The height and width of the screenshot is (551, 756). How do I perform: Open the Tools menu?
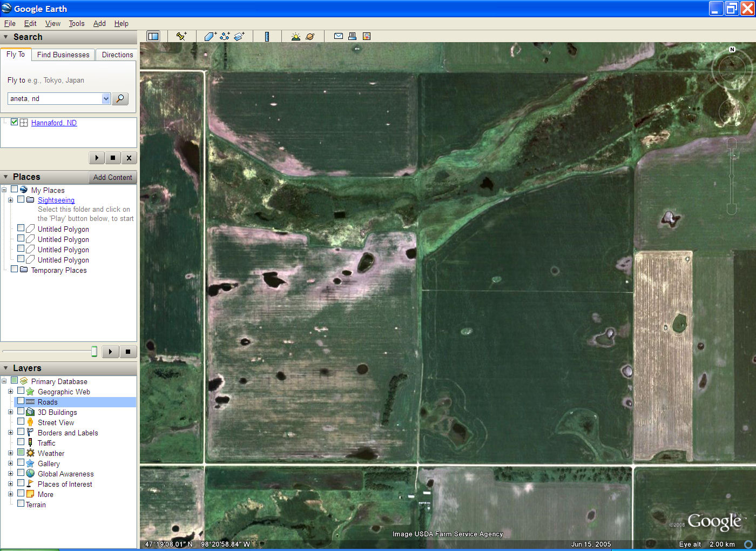77,23
